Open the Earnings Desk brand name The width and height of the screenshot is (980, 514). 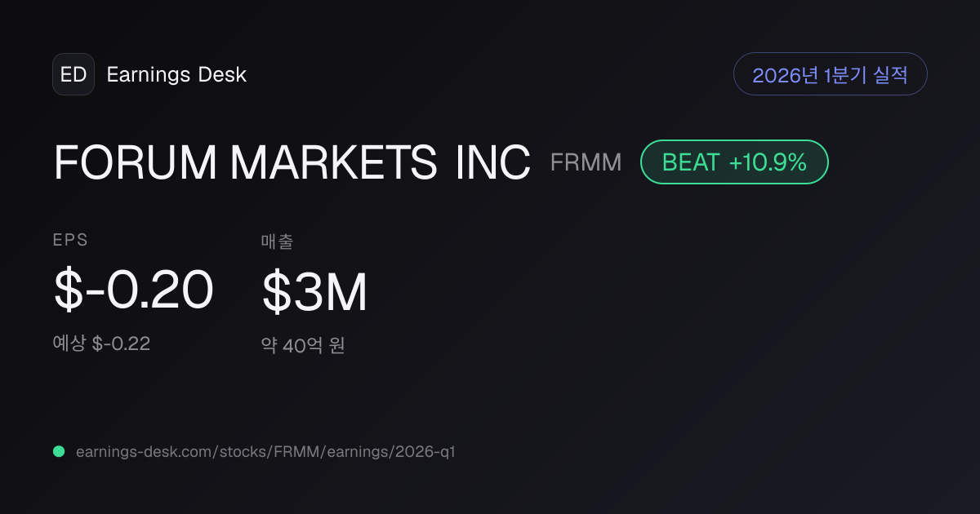pyautogui.click(x=176, y=74)
